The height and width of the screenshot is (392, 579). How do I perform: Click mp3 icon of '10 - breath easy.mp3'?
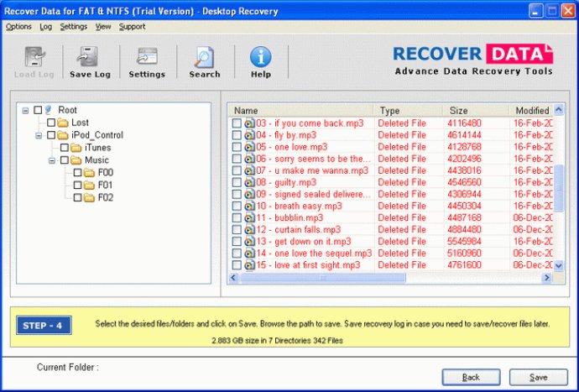tap(250, 206)
